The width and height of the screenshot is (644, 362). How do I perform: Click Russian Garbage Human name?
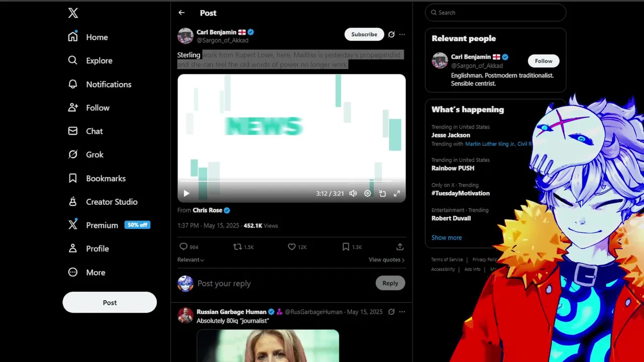[x=231, y=312]
